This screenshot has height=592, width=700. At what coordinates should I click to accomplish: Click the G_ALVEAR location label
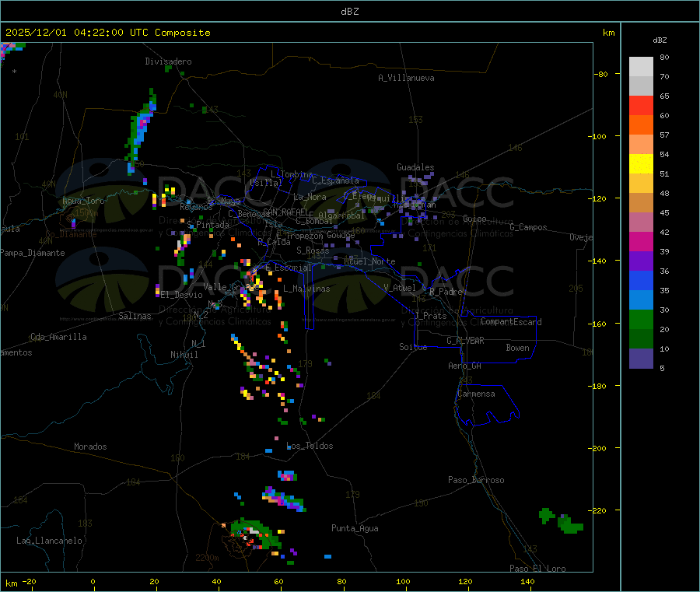[x=465, y=341]
